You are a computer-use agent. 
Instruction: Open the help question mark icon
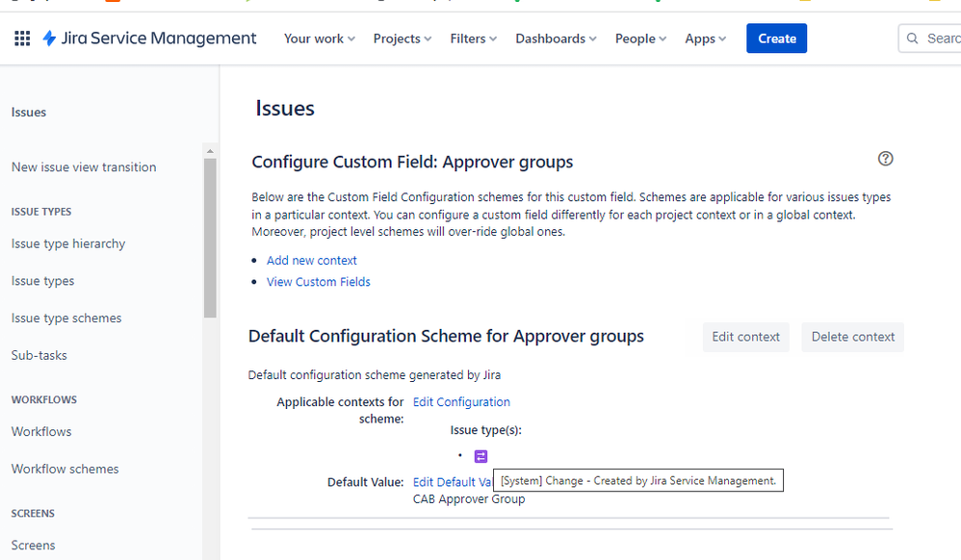885,159
